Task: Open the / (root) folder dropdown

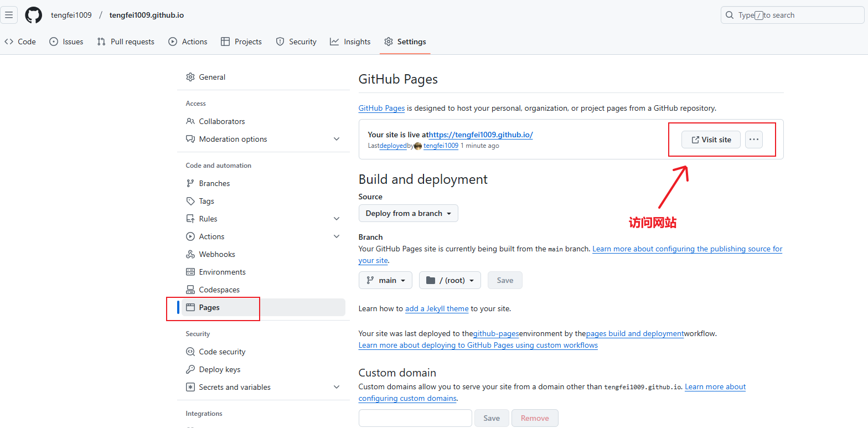Action: (x=450, y=280)
